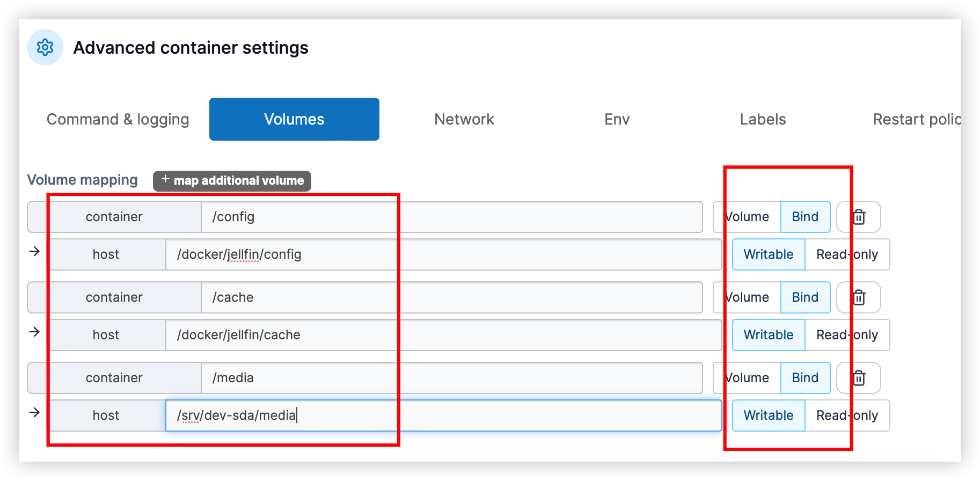Open the Command & logging tab

pos(118,119)
